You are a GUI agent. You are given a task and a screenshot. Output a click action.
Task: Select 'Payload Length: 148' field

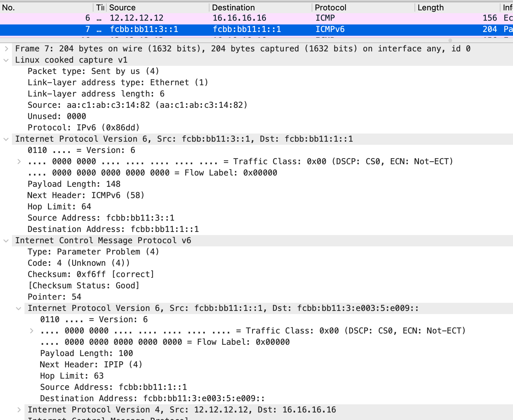pyautogui.click(x=74, y=184)
